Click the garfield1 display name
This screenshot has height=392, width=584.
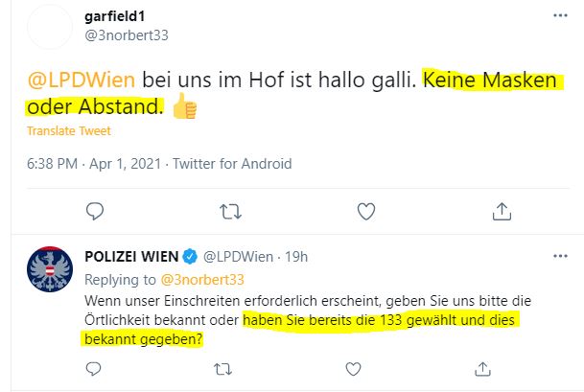point(115,16)
